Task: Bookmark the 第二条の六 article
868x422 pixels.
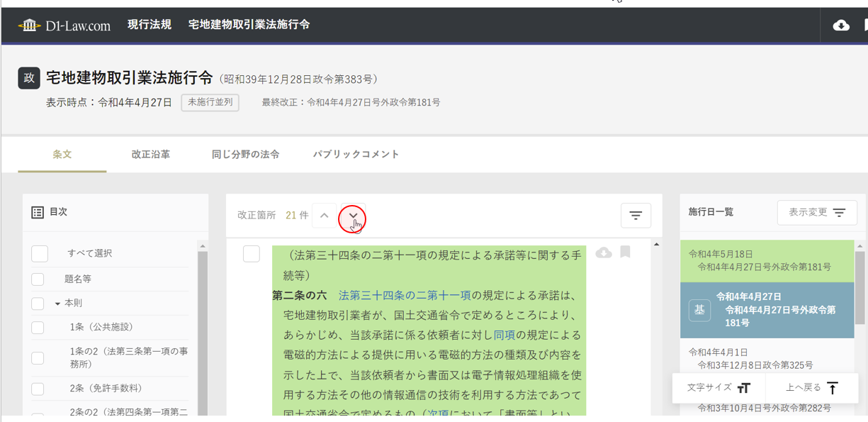Action: tap(625, 252)
